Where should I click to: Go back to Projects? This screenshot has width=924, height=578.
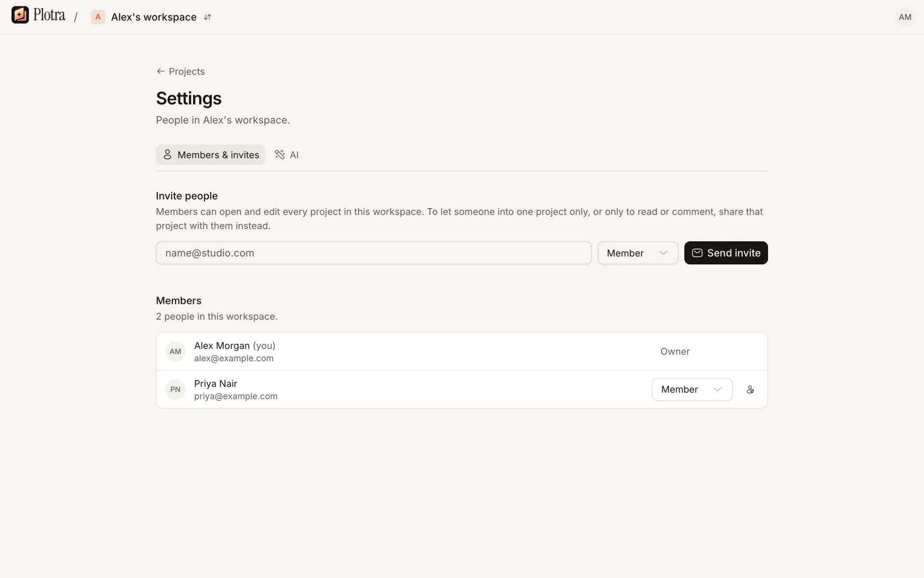[x=180, y=71]
